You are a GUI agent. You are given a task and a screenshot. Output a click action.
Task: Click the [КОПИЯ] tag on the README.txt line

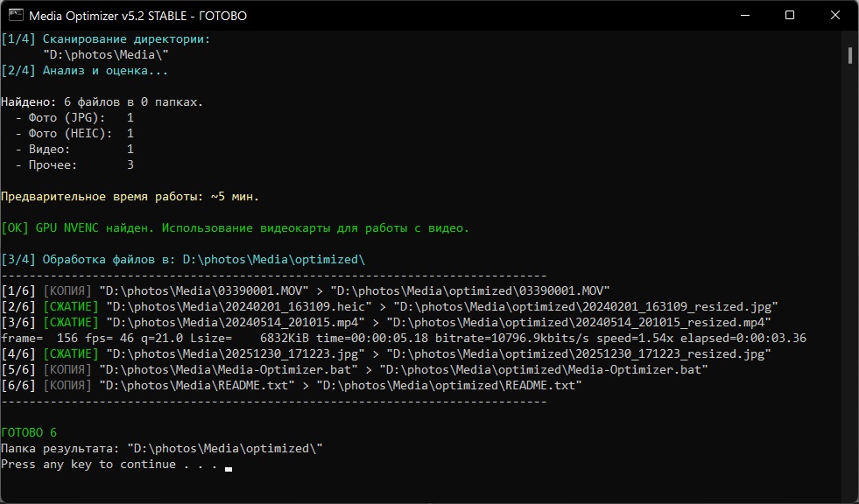point(67,385)
